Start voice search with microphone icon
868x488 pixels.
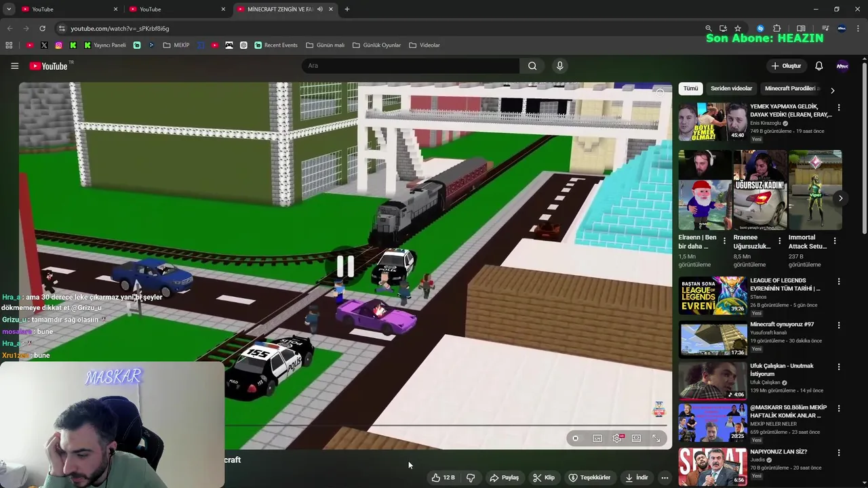tap(559, 66)
